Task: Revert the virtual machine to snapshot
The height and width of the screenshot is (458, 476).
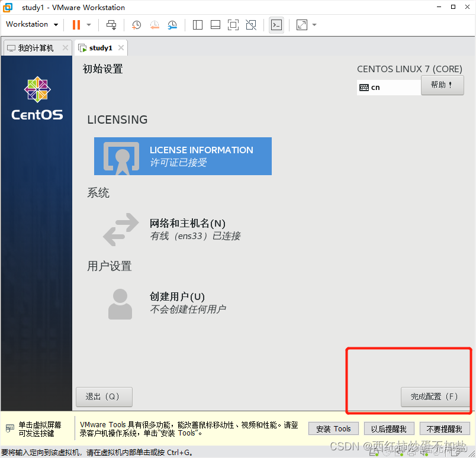Action: (x=155, y=25)
